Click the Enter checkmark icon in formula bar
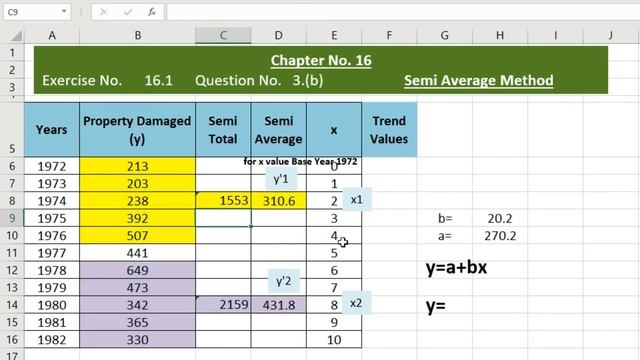 tap(128, 12)
